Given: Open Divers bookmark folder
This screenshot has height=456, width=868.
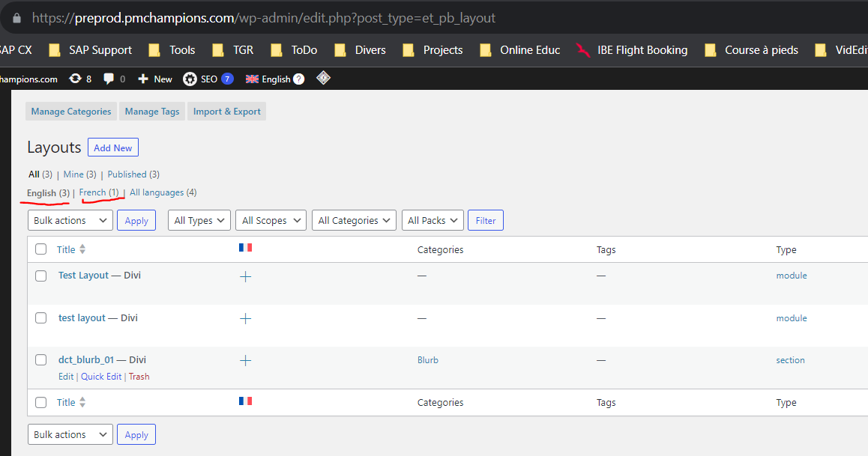Looking at the screenshot, I should pos(361,49).
